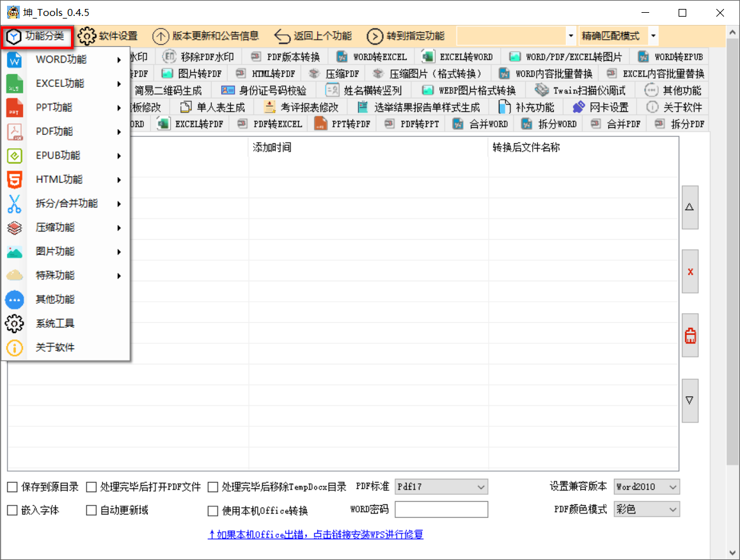The image size is (740, 560).
Task: Switch to the 图片转PDF tab
Action: point(192,74)
